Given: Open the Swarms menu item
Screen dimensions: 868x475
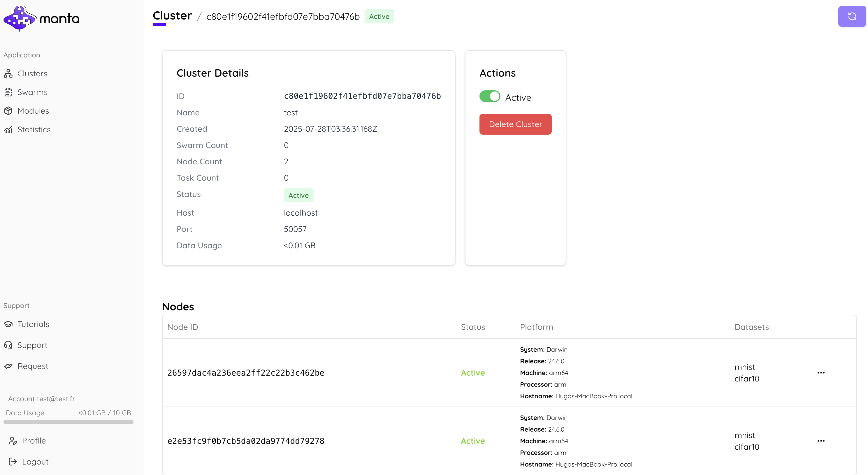Looking at the screenshot, I should pyautogui.click(x=32, y=92).
